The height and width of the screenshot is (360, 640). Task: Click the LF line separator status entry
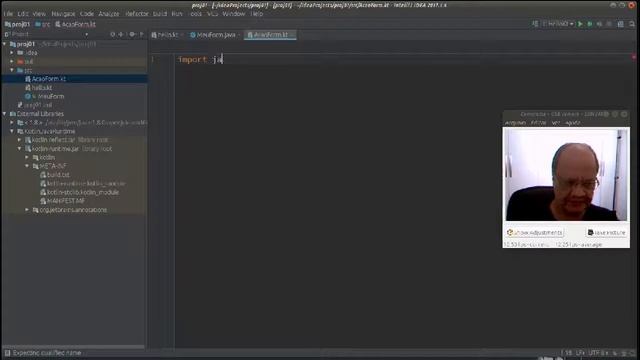click(580, 353)
